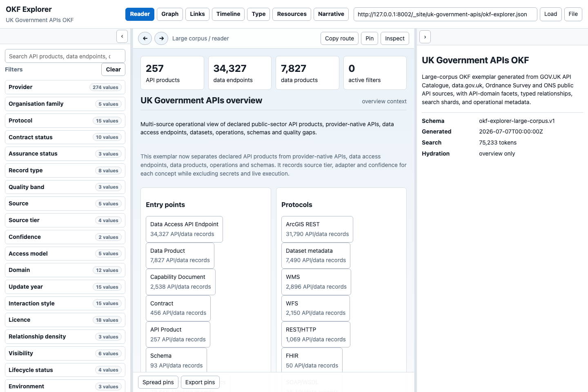The image size is (588, 392).
Task: Click the '75,233 tokens' search value
Action: (498, 143)
